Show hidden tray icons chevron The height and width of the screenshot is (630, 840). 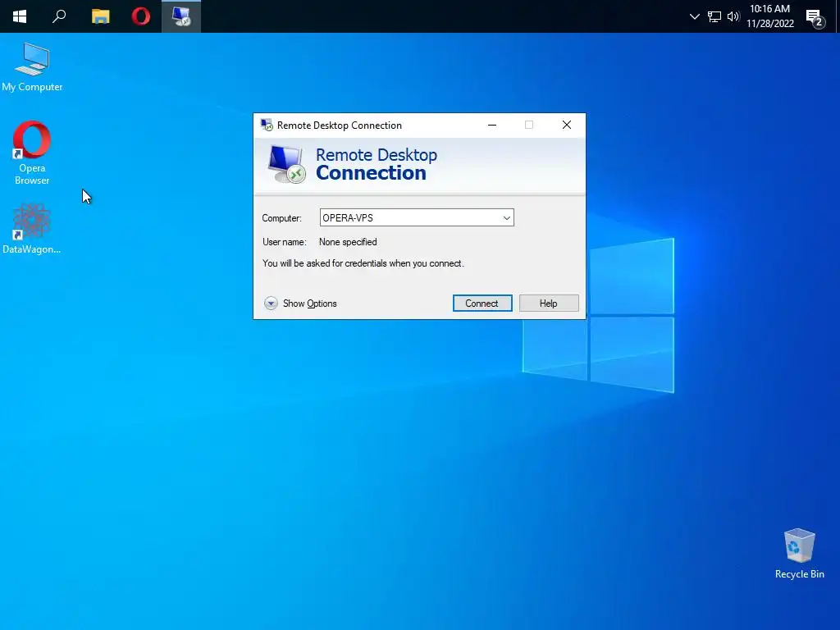coord(694,16)
